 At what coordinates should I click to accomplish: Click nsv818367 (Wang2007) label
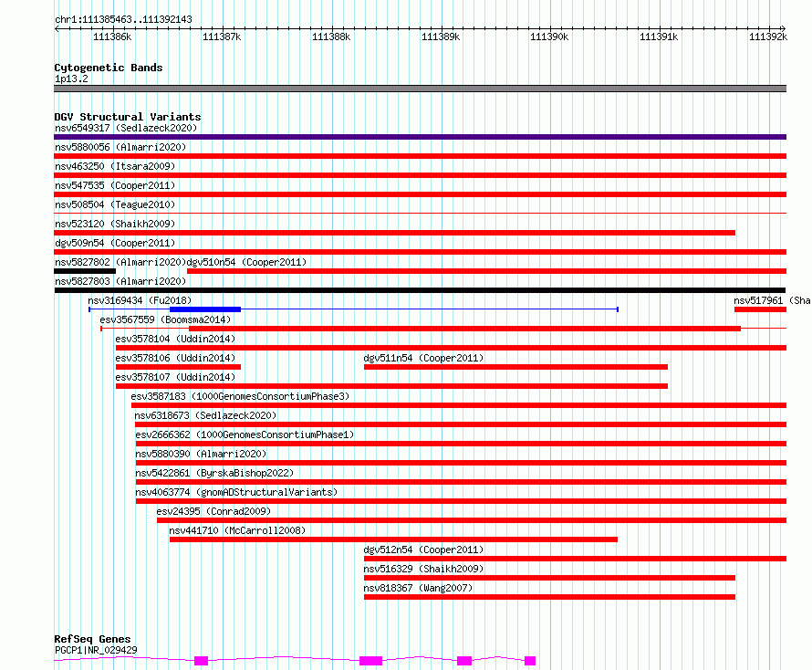coord(418,588)
